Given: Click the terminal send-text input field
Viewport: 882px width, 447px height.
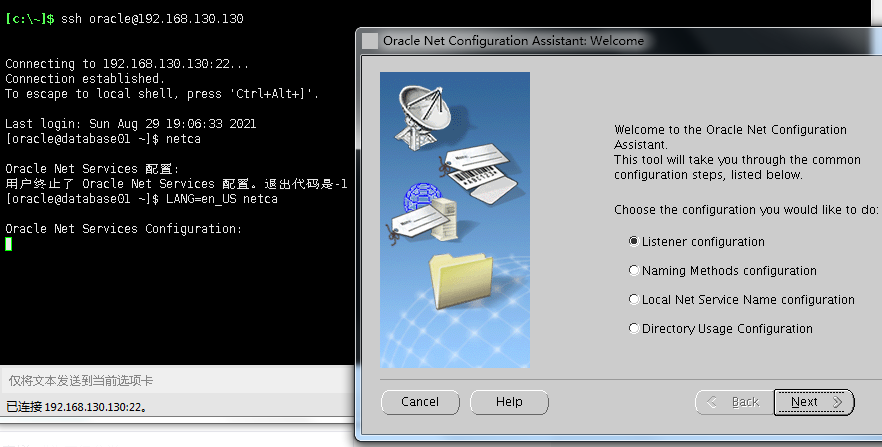Looking at the screenshot, I should tap(177, 381).
